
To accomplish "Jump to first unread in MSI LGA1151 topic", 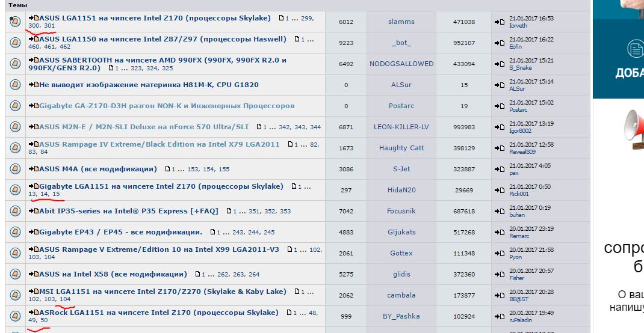I will pyautogui.click(x=33, y=292).
